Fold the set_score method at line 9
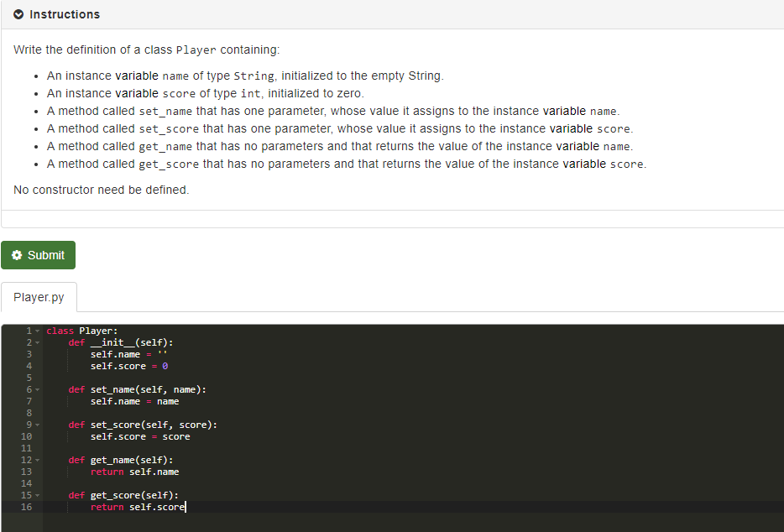The image size is (784, 532). [37, 425]
